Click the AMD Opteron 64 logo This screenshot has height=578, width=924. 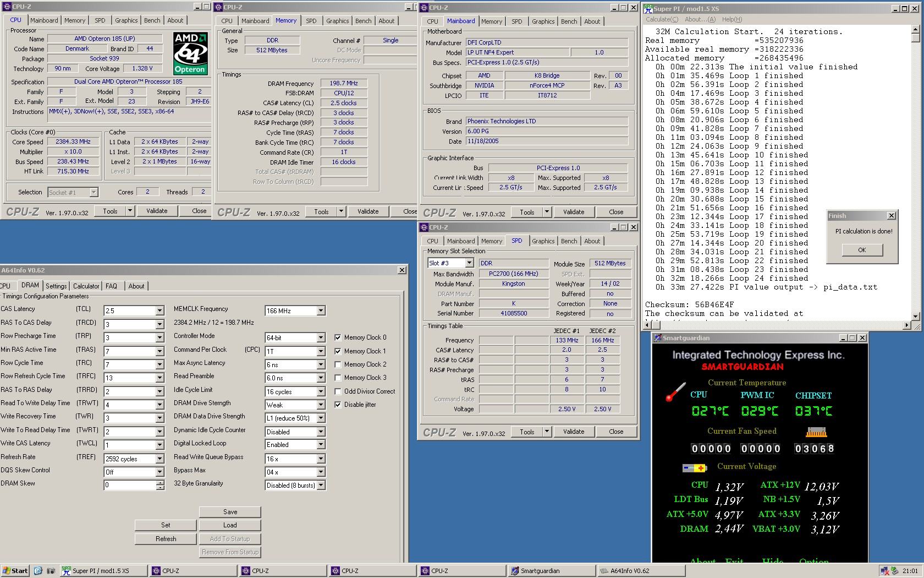tap(190, 53)
